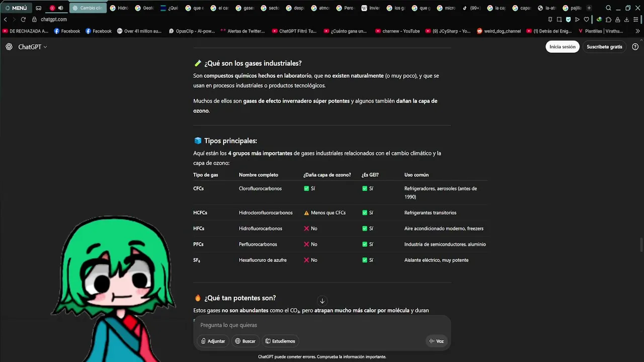This screenshot has height=362, width=644.
Task: Switch to the 'Hidró' Google tab
Action: 119,8
